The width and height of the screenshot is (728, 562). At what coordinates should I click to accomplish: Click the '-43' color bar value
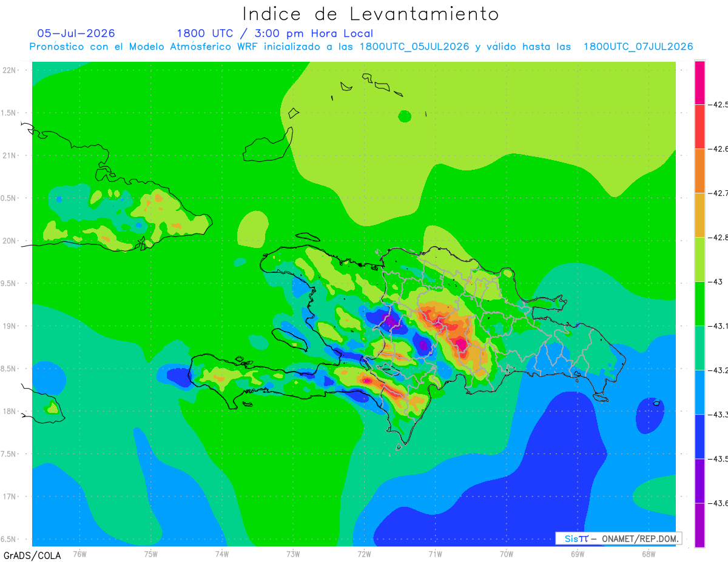716,281
